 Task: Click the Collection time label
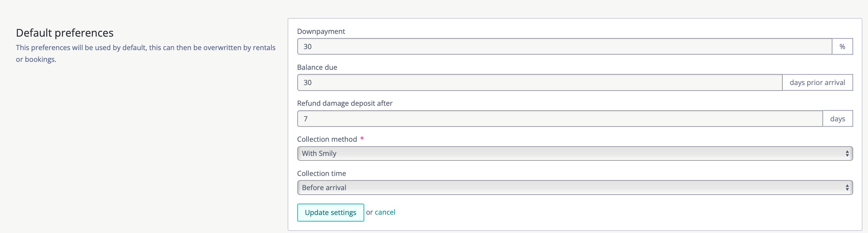[321, 174]
